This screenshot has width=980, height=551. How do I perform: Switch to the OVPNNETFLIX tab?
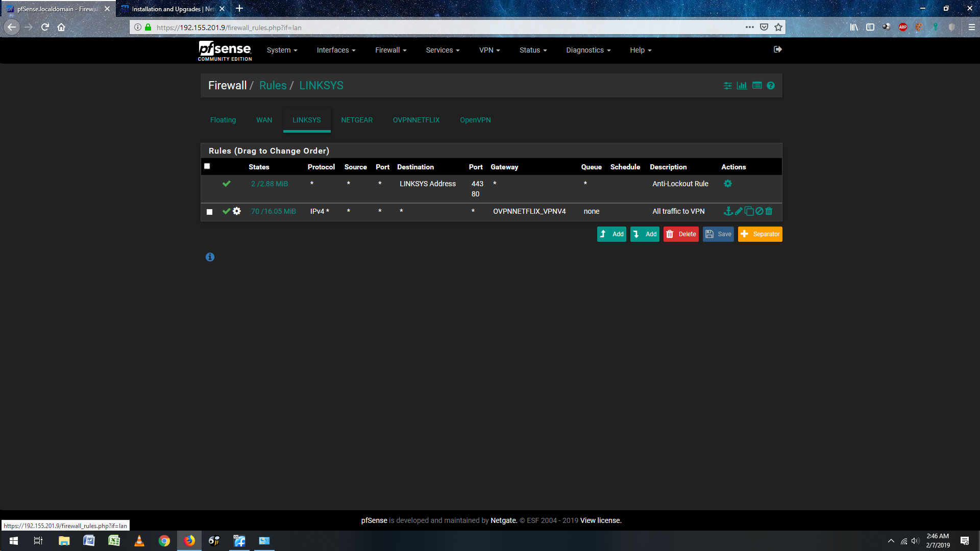(416, 120)
